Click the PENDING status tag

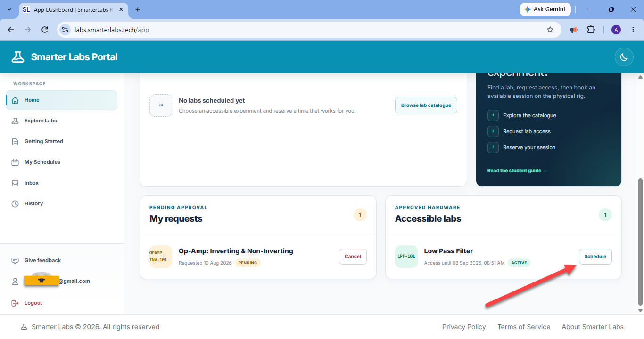248,263
